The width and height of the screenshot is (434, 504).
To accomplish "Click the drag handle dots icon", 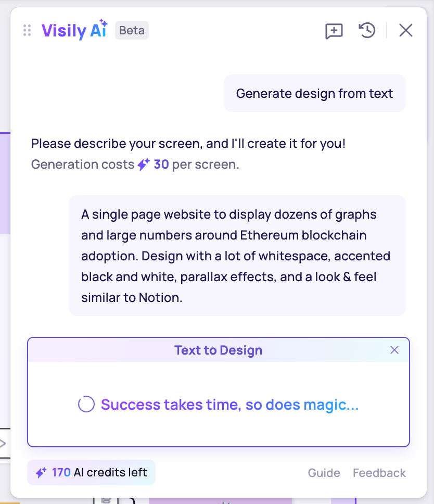I will 27,30.
